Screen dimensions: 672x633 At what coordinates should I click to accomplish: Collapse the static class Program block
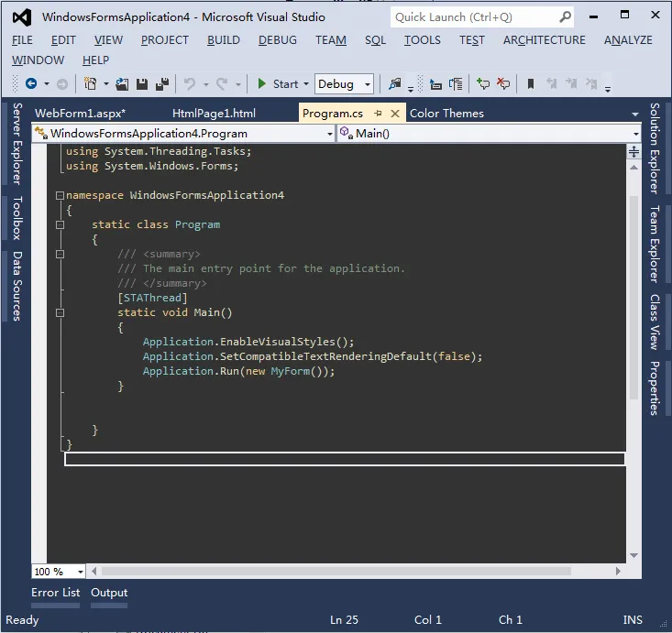pyautogui.click(x=60, y=224)
